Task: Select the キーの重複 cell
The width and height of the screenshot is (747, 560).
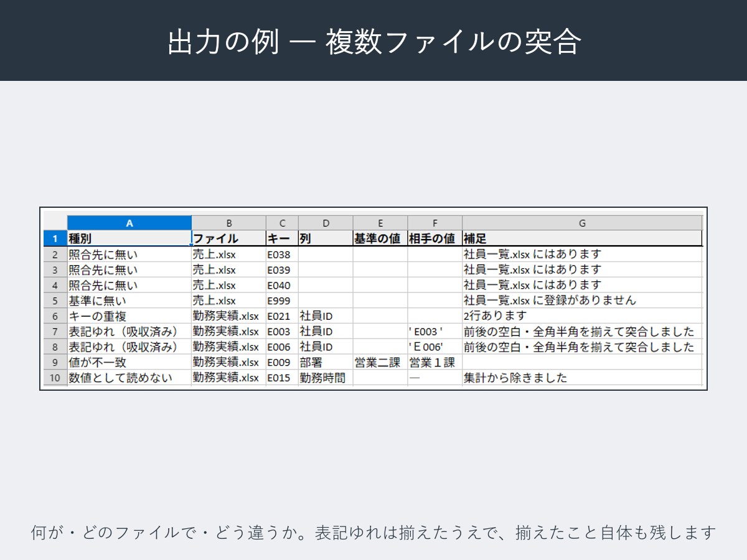Action: 129,316
